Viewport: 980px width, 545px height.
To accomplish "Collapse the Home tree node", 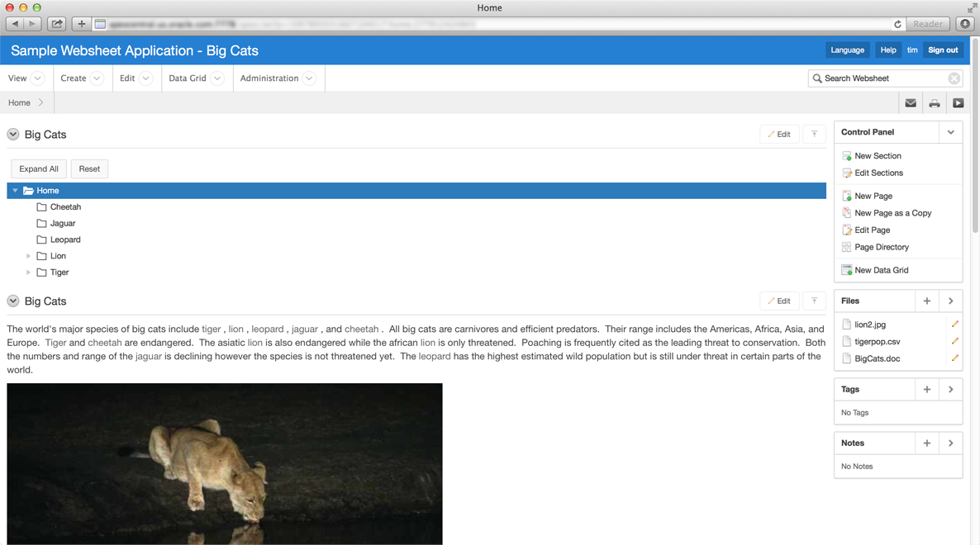I will click(x=15, y=191).
